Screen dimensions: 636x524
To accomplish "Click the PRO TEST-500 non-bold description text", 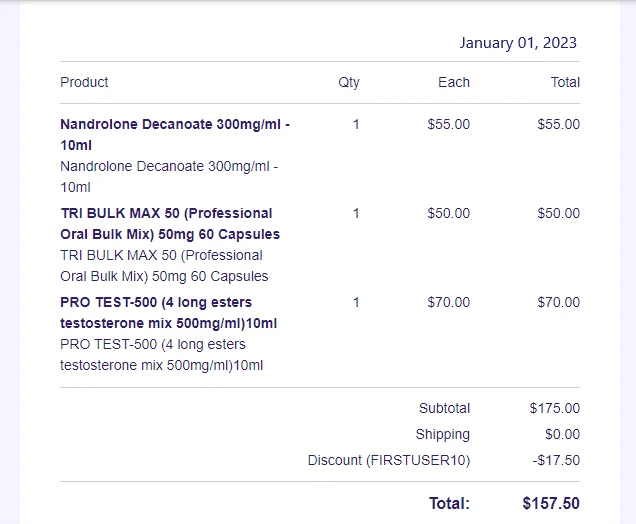I will pos(161,354).
